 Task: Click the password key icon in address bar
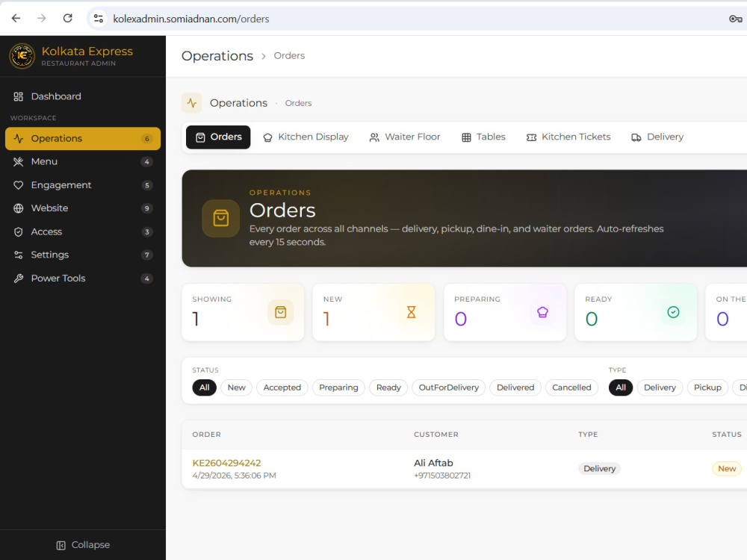coord(735,19)
